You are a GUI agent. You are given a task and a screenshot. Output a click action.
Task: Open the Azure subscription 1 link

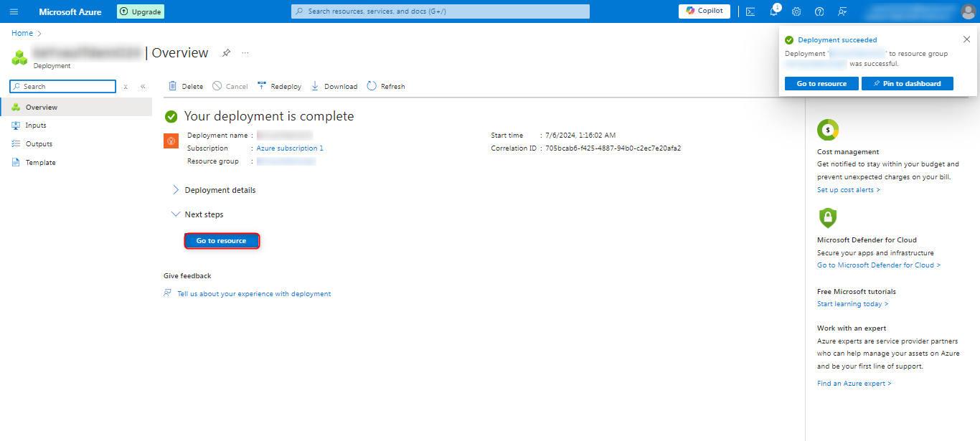point(290,148)
